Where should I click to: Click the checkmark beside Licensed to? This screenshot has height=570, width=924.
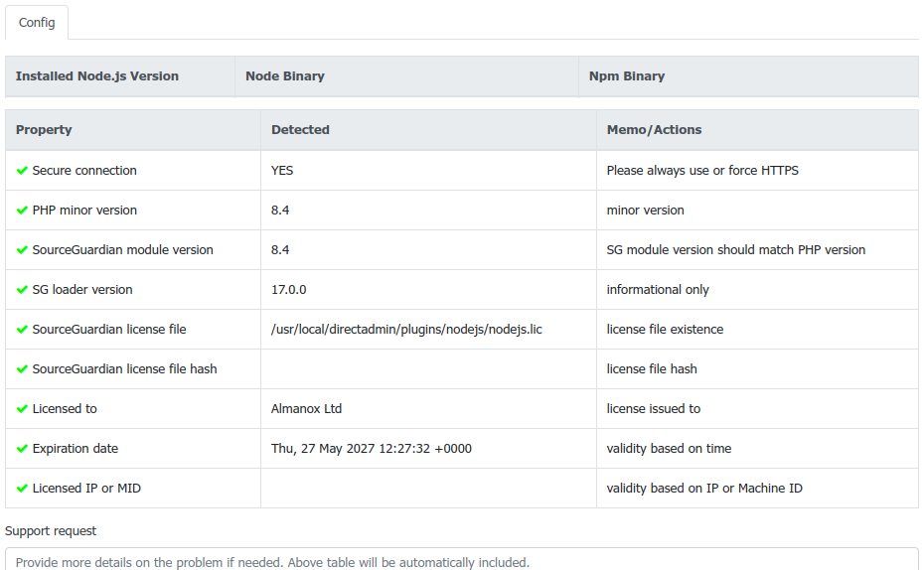click(23, 409)
